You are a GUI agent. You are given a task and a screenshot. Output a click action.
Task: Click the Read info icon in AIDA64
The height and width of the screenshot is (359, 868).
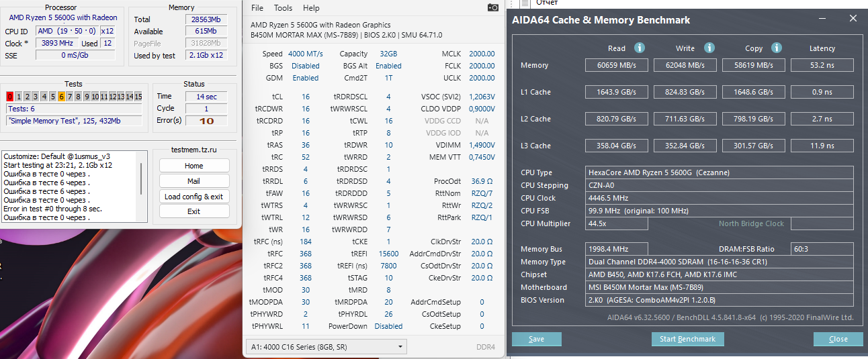click(x=640, y=48)
